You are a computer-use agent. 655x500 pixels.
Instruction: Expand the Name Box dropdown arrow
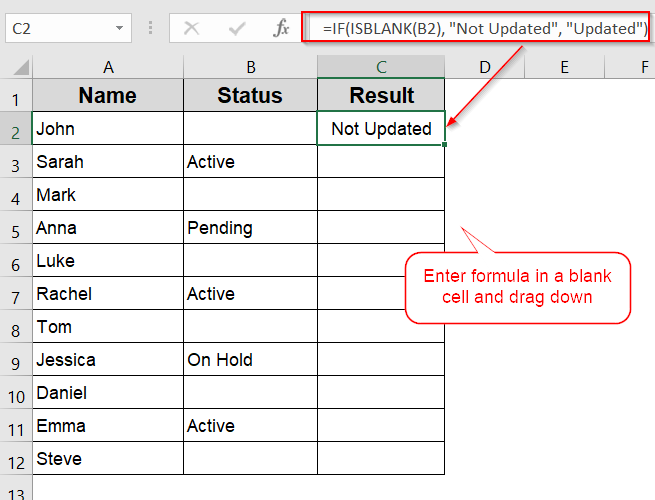pos(119,28)
